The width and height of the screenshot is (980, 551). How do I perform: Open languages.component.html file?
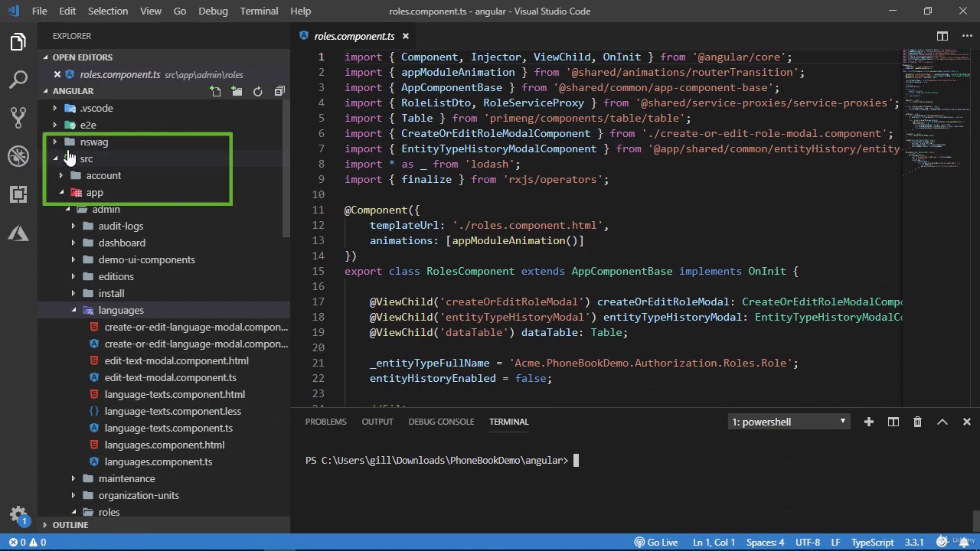click(x=164, y=445)
